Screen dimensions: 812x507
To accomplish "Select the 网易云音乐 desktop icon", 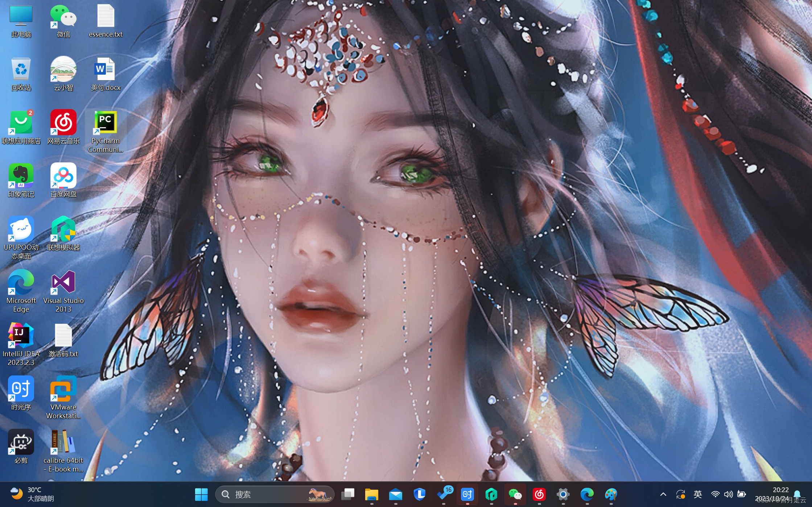I will coord(63,123).
